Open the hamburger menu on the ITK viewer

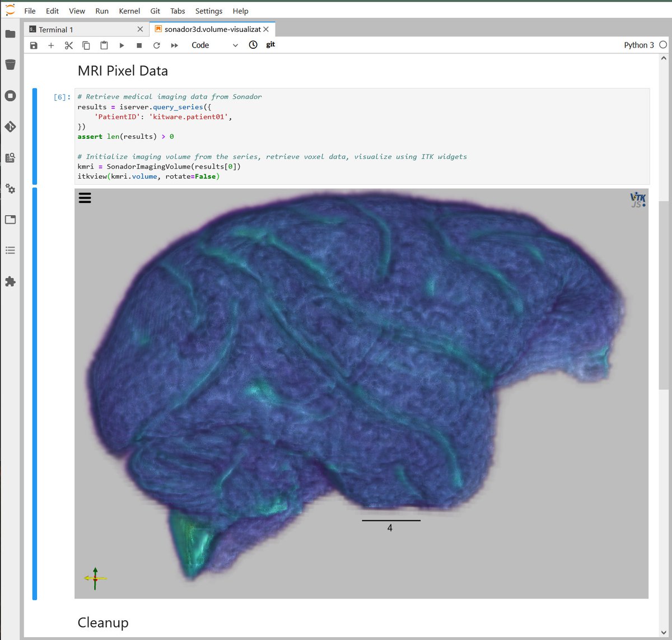pos(85,197)
